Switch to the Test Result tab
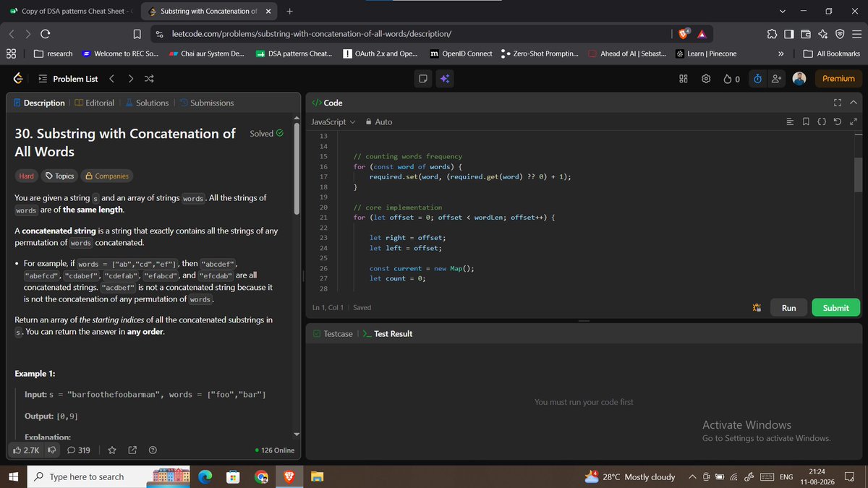This screenshot has width=868, height=488. pyautogui.click(x=387, y=333)
